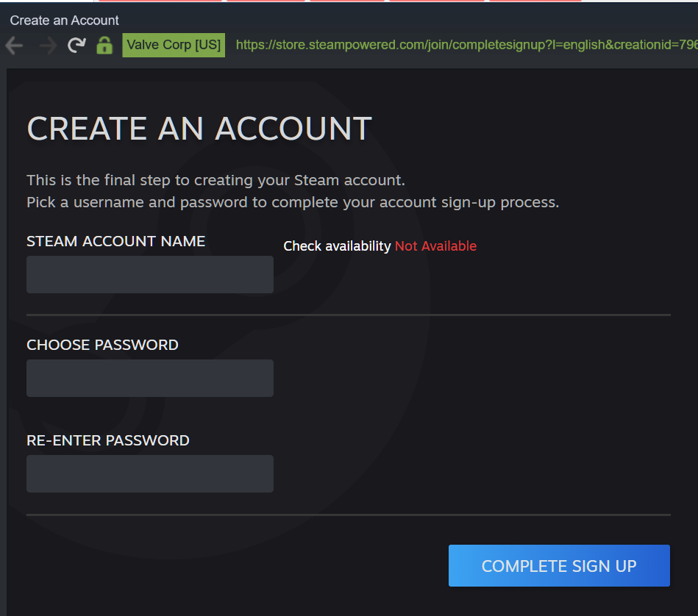This screenshot has width=698, height=616.
Task: Click the 'This is the final step' text
Action: point(216,180)
